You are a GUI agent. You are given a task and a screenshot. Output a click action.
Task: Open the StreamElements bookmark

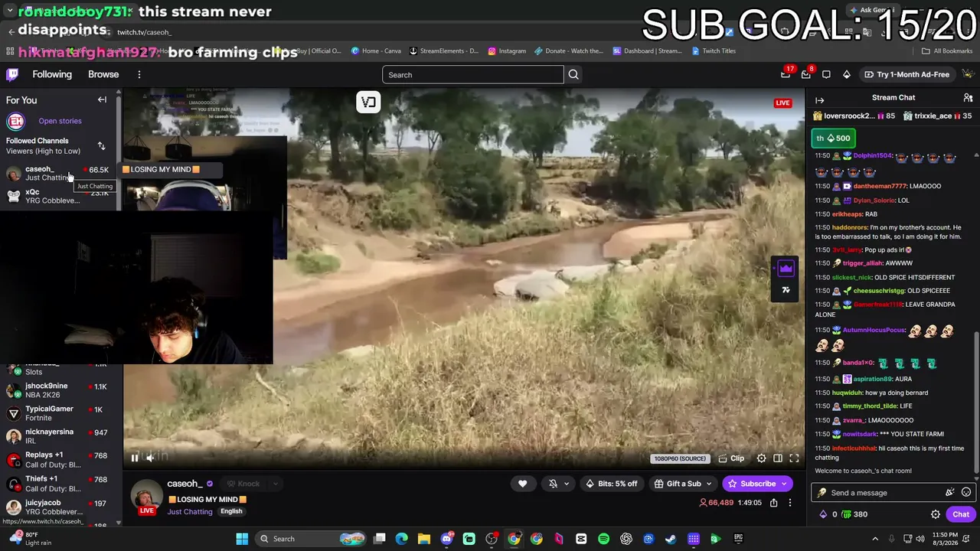pyautogui.click(x=444, y=51)
